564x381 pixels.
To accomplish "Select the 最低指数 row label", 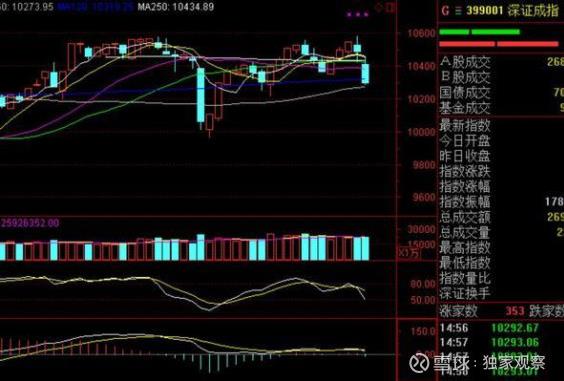I will point(465,263).
